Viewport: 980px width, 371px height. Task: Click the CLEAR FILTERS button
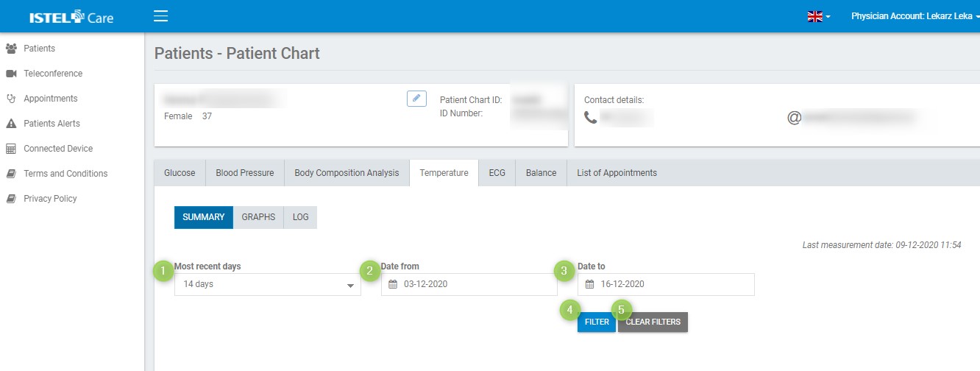point(653,322)
